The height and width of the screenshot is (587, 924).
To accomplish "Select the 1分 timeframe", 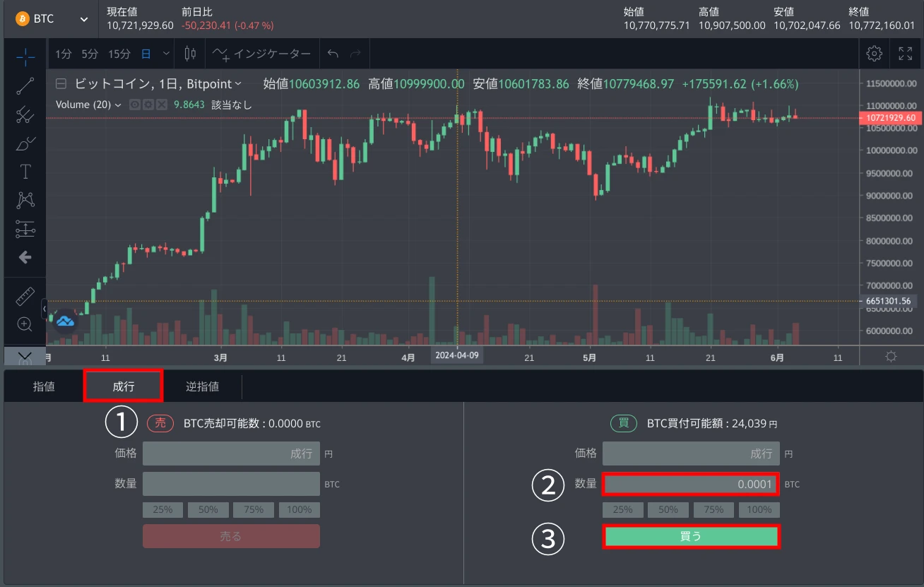I will pos(64,54).
